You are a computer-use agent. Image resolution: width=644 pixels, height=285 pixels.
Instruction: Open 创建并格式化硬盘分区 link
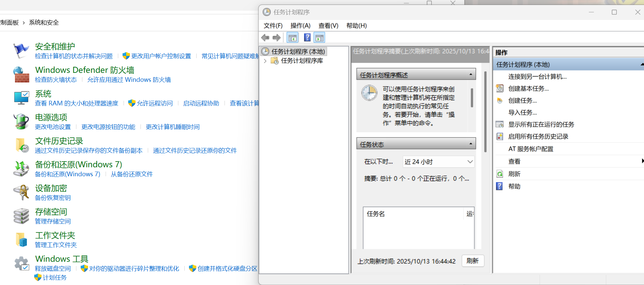(228, 268)
